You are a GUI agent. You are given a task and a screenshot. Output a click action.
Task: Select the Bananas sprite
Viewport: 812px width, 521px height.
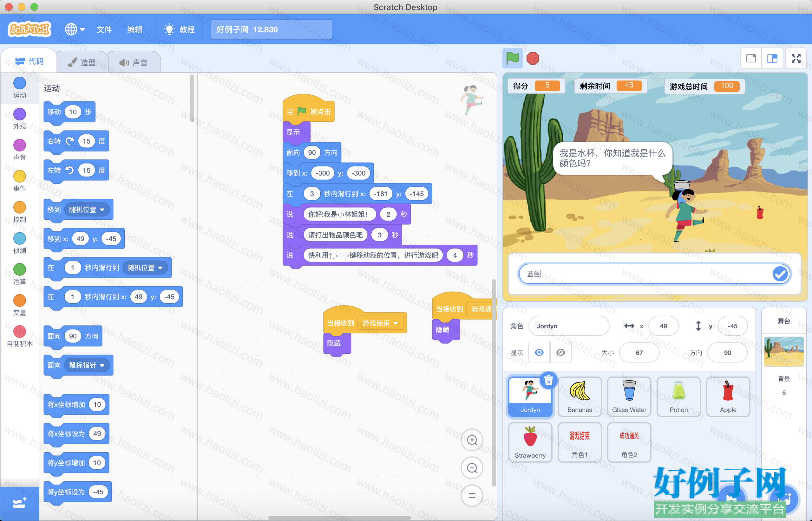pos(580,397)
